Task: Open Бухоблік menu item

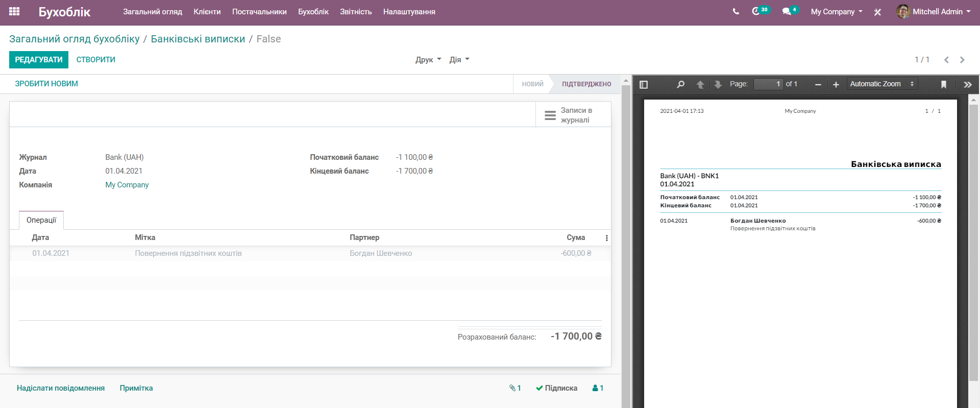Action: point(313,11)
